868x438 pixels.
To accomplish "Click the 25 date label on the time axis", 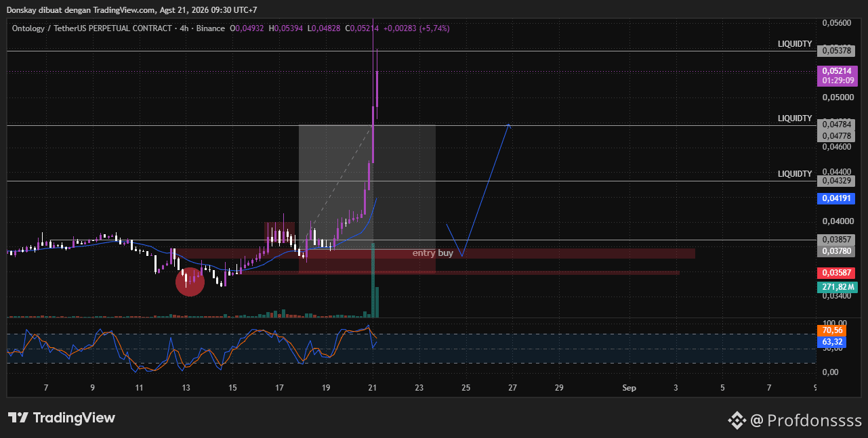I will (x=466, y=388).
